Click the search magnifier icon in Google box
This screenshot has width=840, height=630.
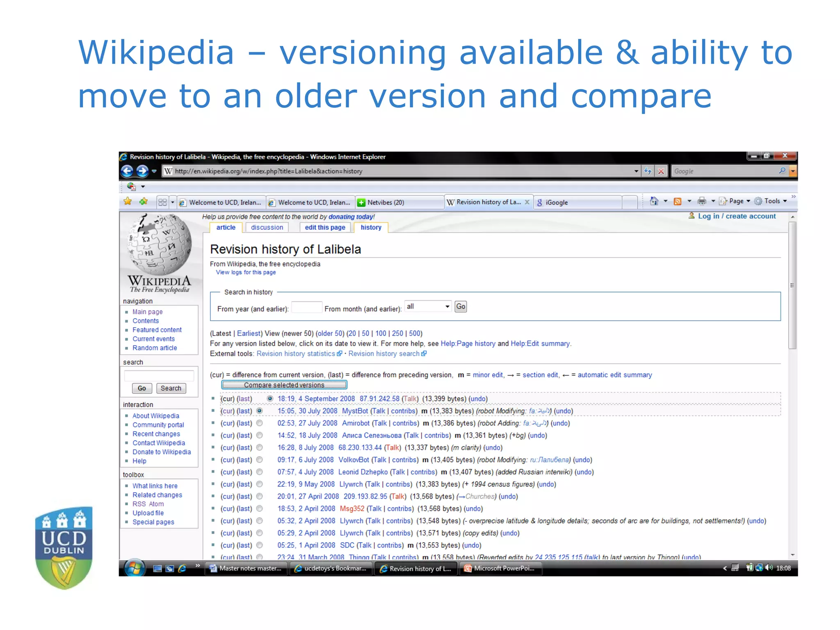782,171
